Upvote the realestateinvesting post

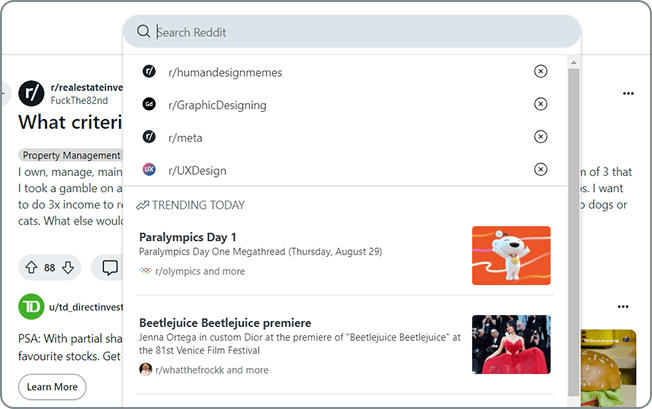pos(32,267)
